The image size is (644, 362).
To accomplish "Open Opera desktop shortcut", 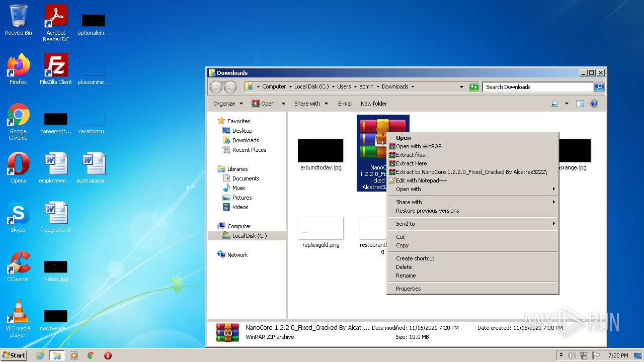I will click(18, 168).
